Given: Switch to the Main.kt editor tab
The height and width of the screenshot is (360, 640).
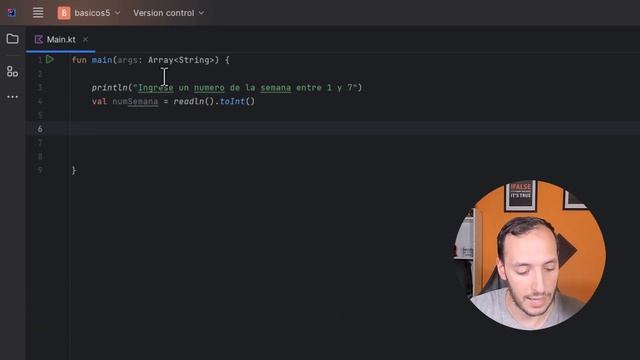Looking at the screenshot, I should [x=61, y=40].
